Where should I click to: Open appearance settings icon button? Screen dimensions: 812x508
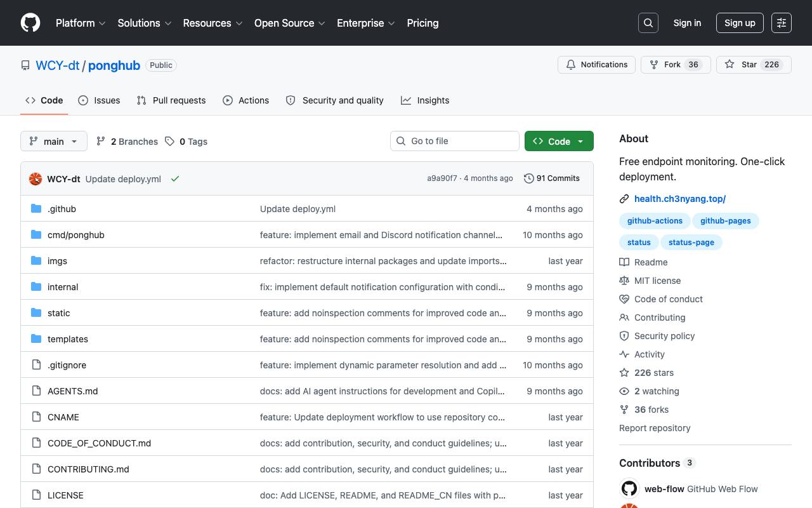(782, 23)
